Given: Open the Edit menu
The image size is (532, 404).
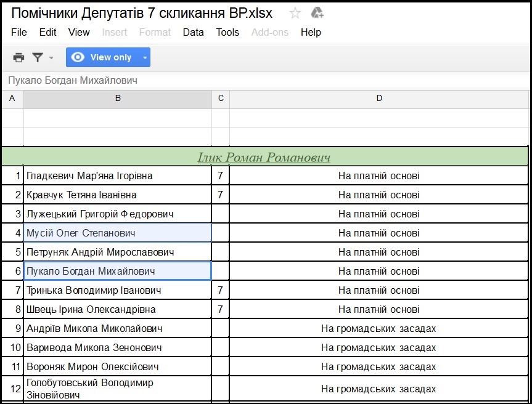Looking at the screenshot, I should 47,32.
